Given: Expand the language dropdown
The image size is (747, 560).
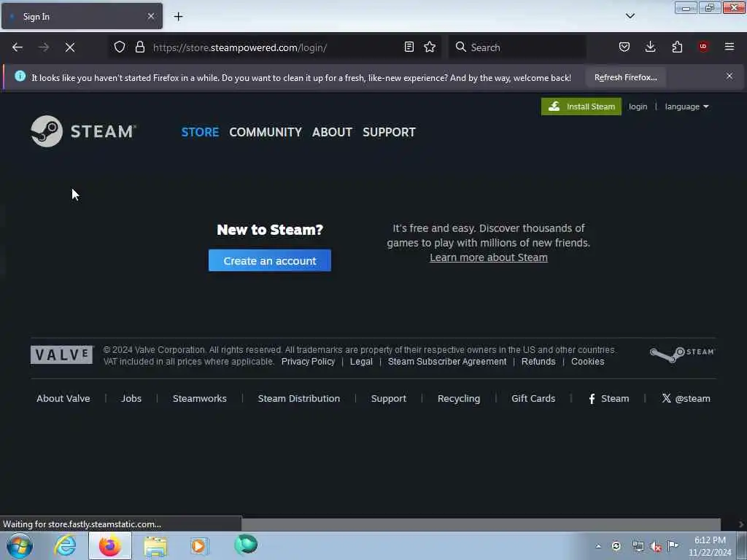Looking at the screenshot, I should coord(686,106).
